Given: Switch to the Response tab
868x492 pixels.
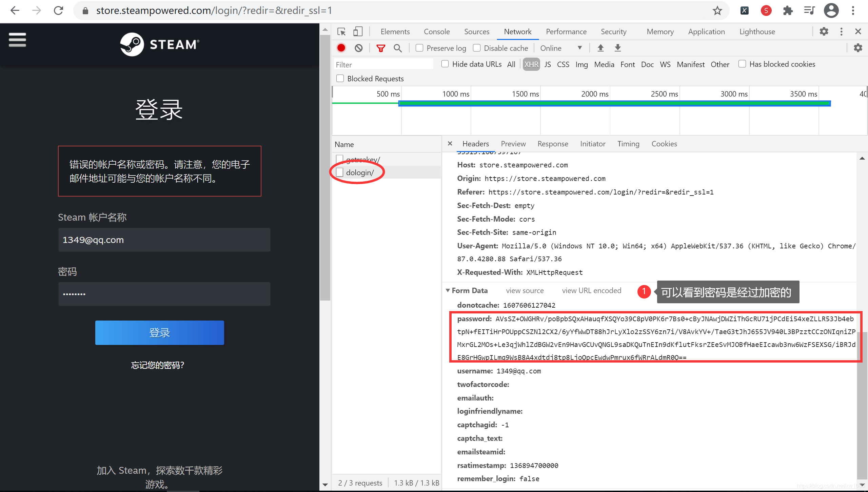Looking at the screenshot, I should click(x=553, y=144).
